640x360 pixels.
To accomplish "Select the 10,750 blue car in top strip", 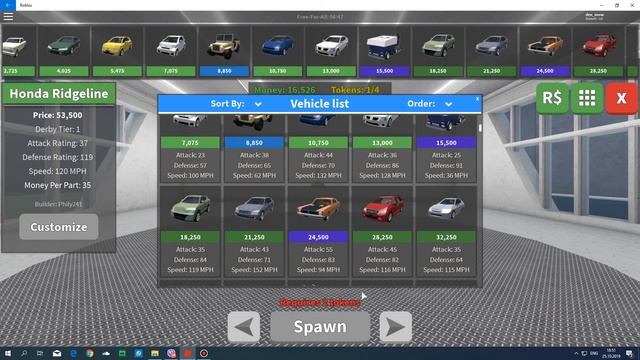I will point(278,51).
